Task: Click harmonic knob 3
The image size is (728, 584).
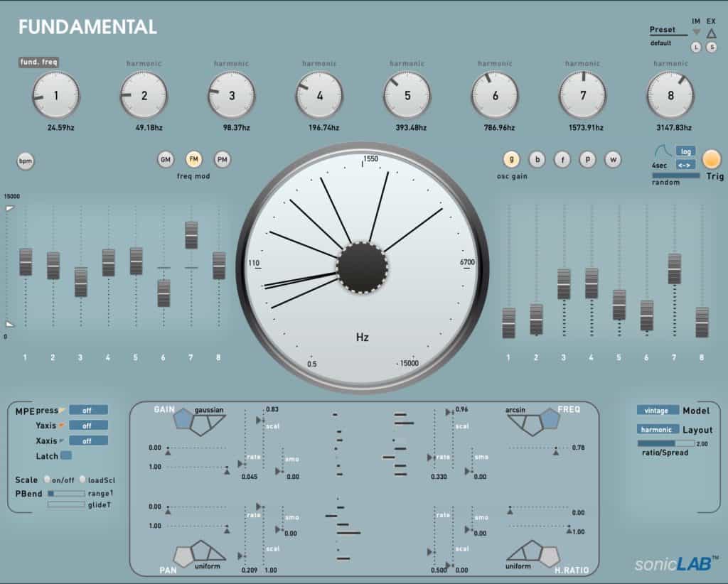Action: point(232,95)
